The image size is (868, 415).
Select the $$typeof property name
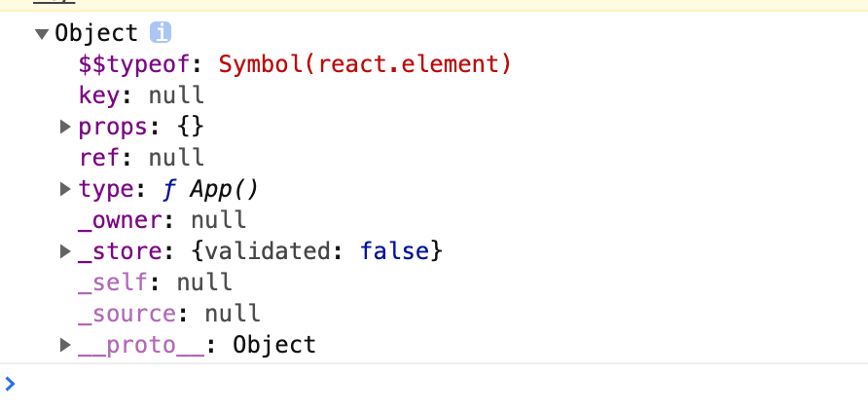pyautogui.click(x=134, y=65)
